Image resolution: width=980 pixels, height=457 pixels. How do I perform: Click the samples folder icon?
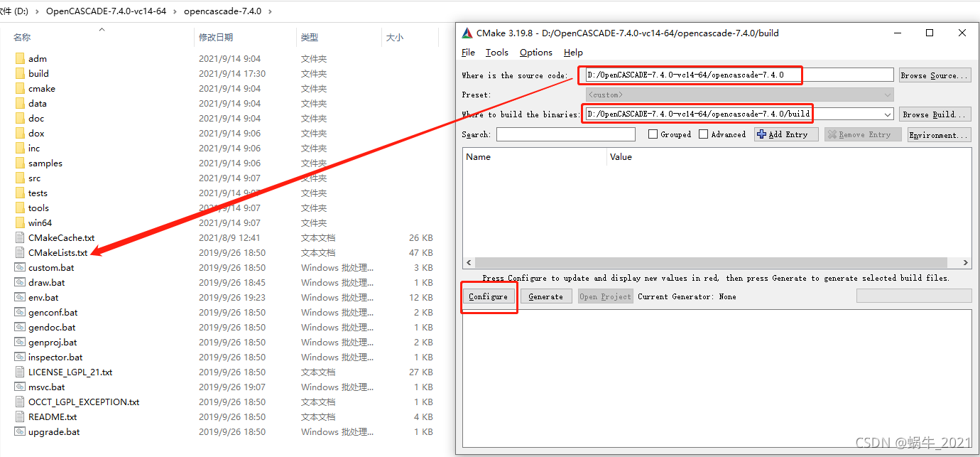[20, 163]
